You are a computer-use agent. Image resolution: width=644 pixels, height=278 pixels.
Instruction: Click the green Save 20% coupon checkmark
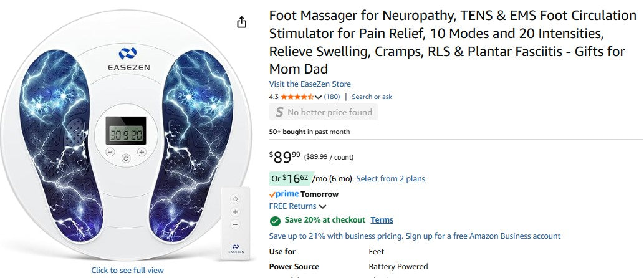point(275,220)
